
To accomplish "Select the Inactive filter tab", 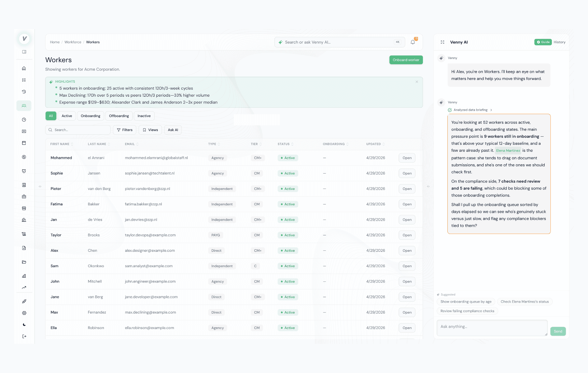I will 144,116.
